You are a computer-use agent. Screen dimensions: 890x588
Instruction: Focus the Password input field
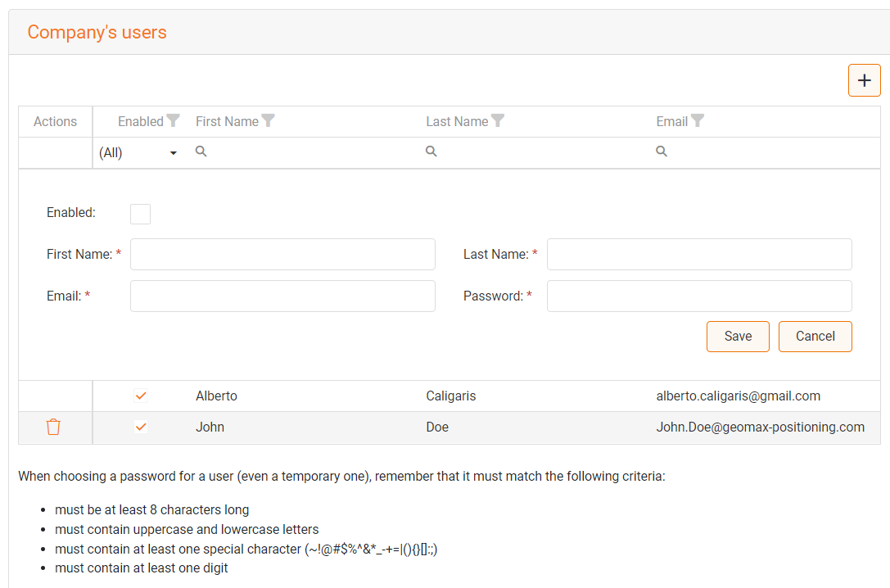(699, 296)
